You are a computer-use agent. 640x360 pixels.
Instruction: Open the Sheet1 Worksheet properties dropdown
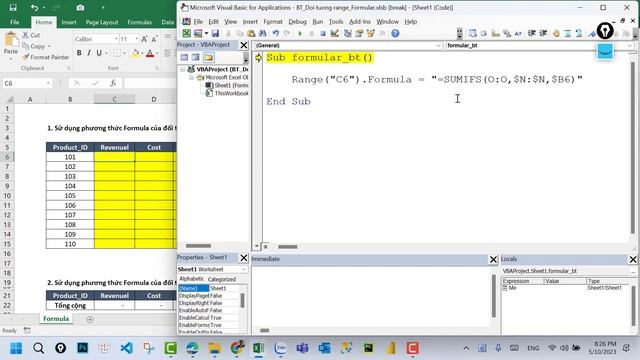pyautogui.click(x=244, y=269)
